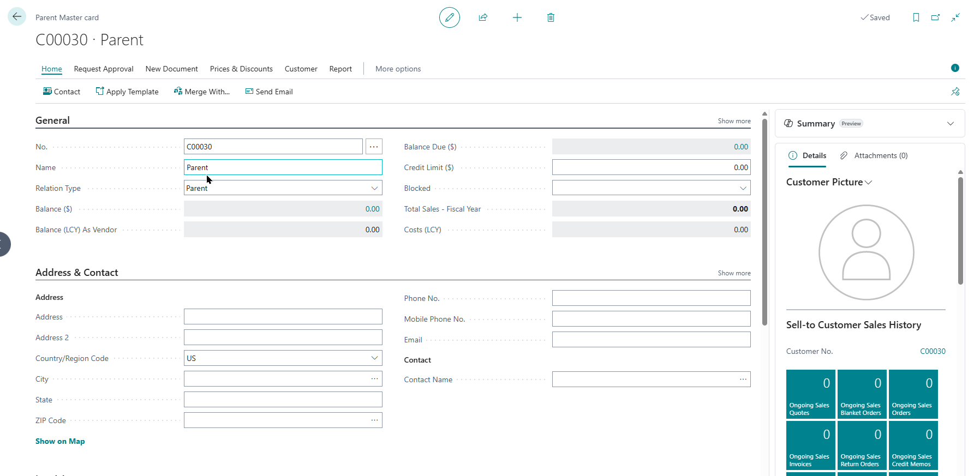Click the trash delete icon

coord(551,17)
